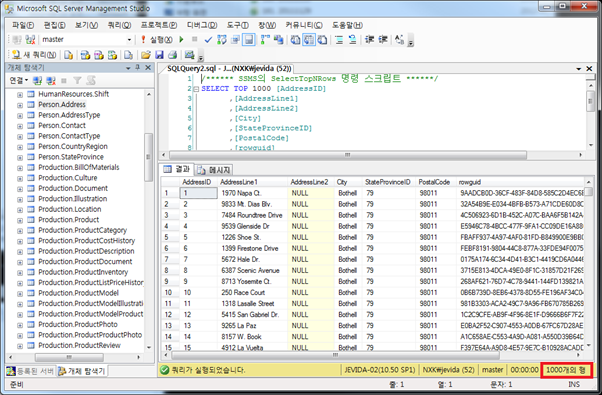Click the activity monitor toolbar icon
Screen dimensions: 602x395
coord(189,55)
